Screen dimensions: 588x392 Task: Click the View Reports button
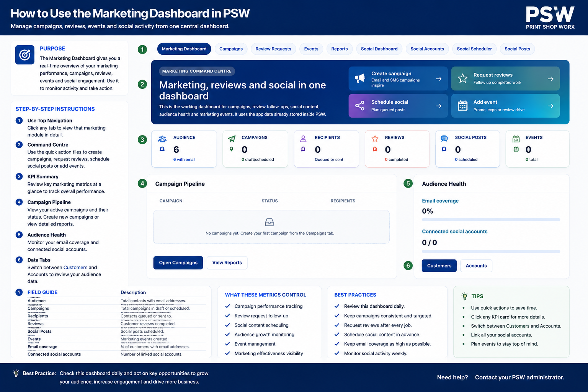click(x=227, y=263)
